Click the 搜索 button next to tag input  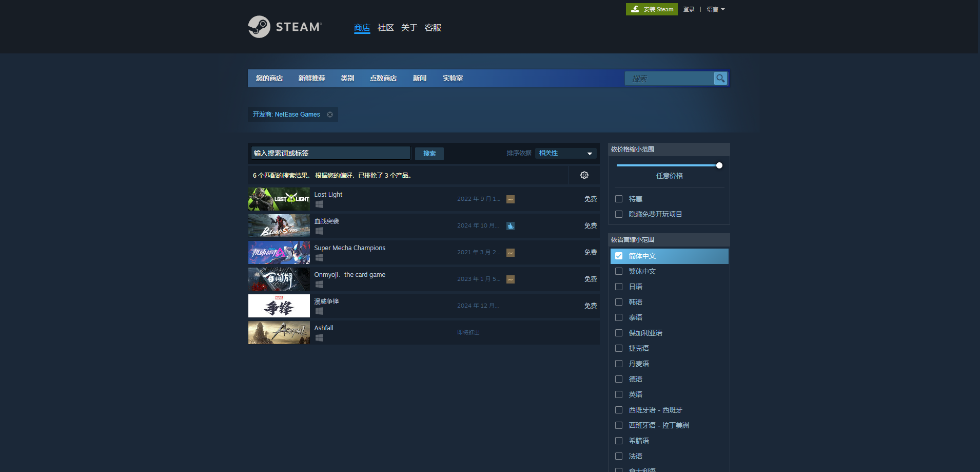click(429, 154)
